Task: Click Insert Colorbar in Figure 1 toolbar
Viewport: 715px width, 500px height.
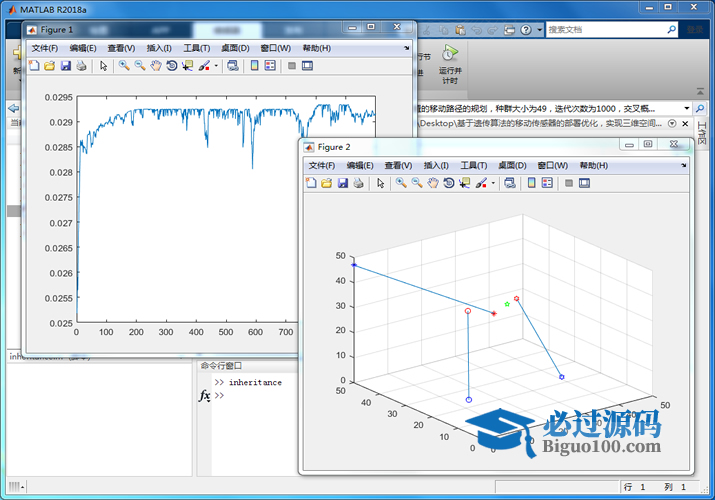Action: click(x=254, y=66)
